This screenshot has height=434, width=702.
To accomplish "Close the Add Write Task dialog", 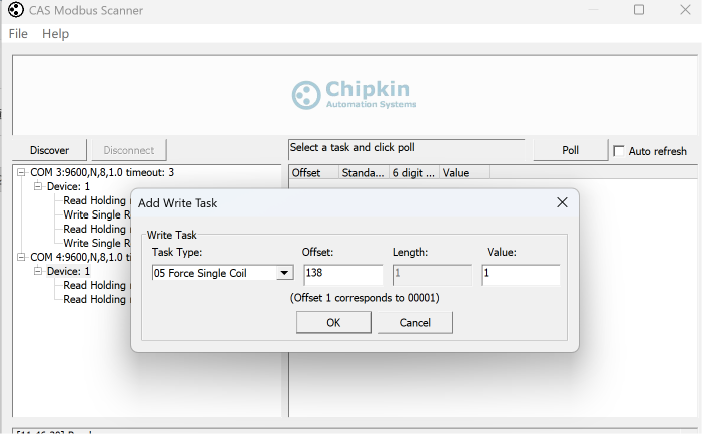I will point(562,202).
